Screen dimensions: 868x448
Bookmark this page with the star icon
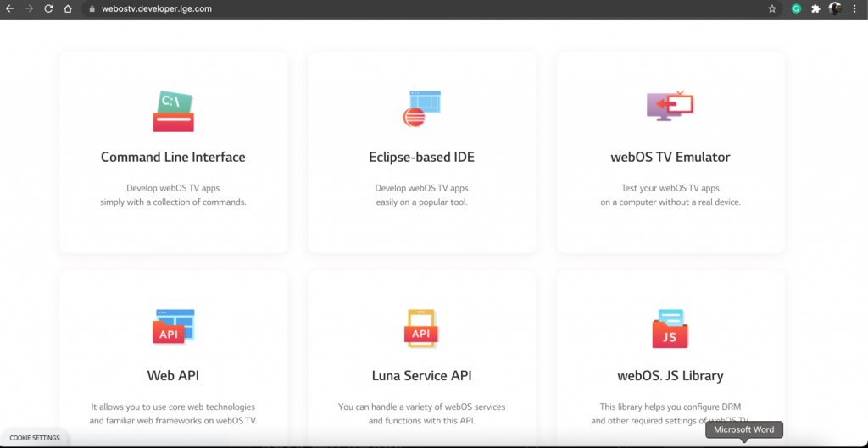771,8
